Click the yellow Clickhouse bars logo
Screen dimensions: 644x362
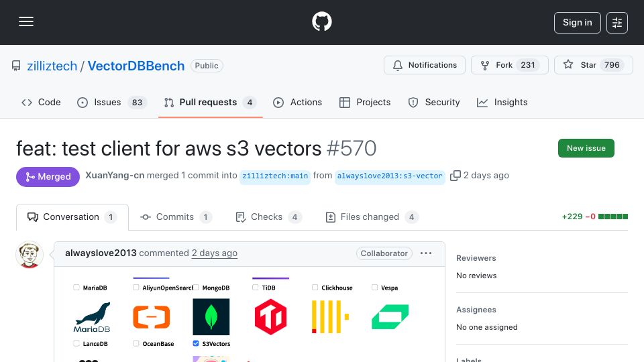tap(330, 317)
